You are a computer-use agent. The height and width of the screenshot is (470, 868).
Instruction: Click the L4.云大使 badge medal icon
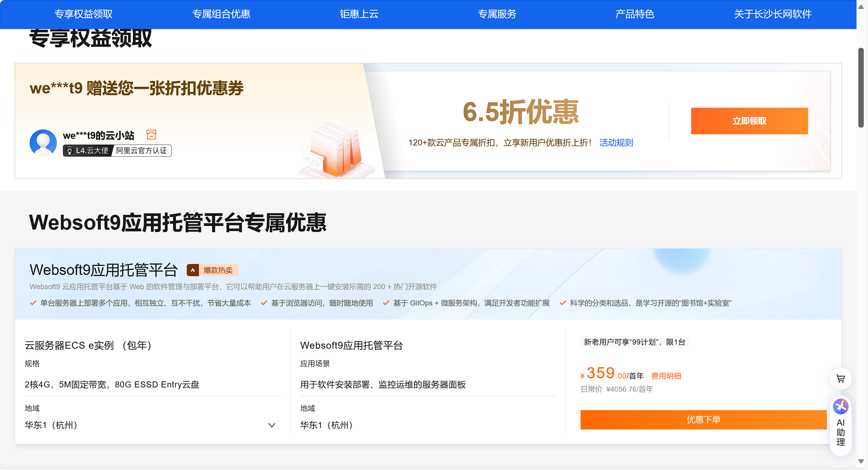click(70, 150)
